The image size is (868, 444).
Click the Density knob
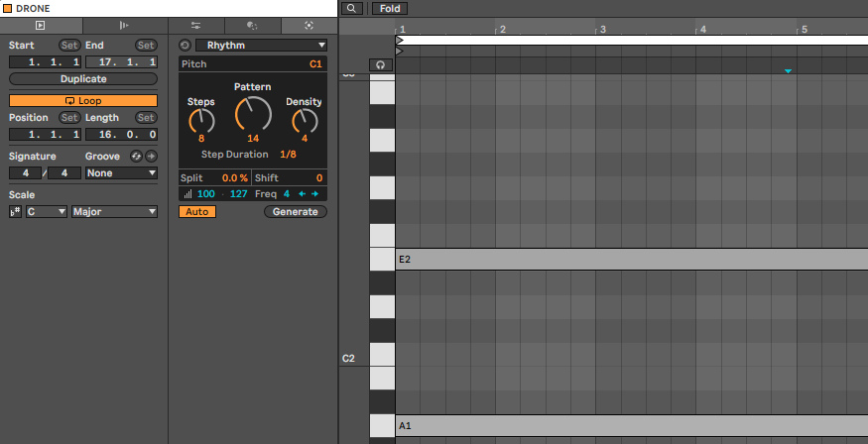[x=305, y=121]
